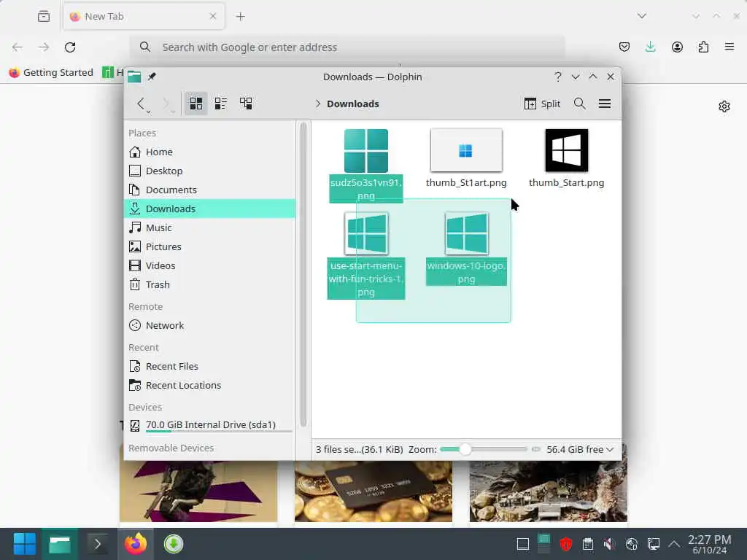Expand the 56.4 GiB free space dropdown
The width and height of the screenshot is (747, 560).
pyautogui.click(x=580, y=449)
